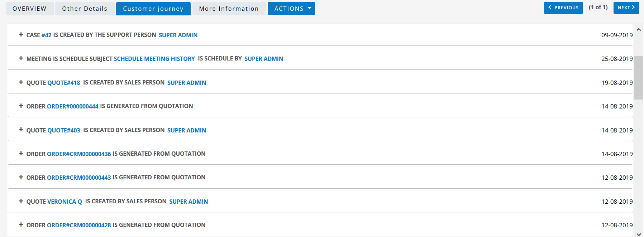Click the date on the ORDER#CRM000000436 row
This screenshot has width=644, height=237.
(617, 154)
